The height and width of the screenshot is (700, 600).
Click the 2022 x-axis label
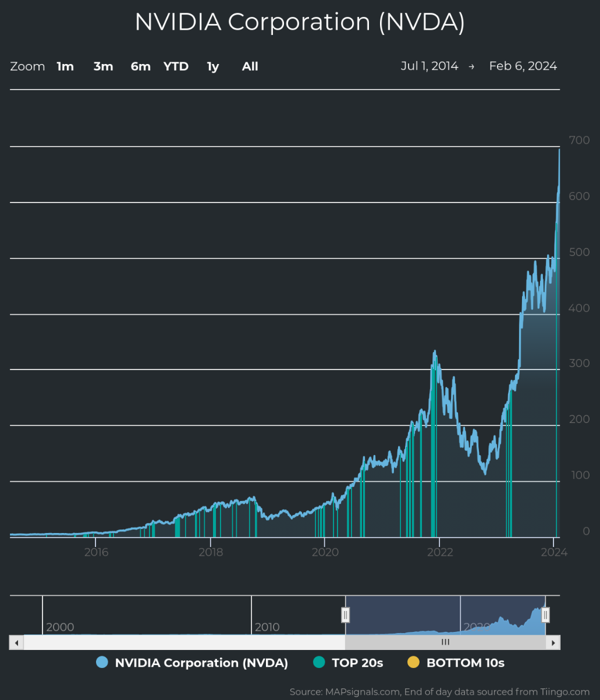(x=440, y=552)
